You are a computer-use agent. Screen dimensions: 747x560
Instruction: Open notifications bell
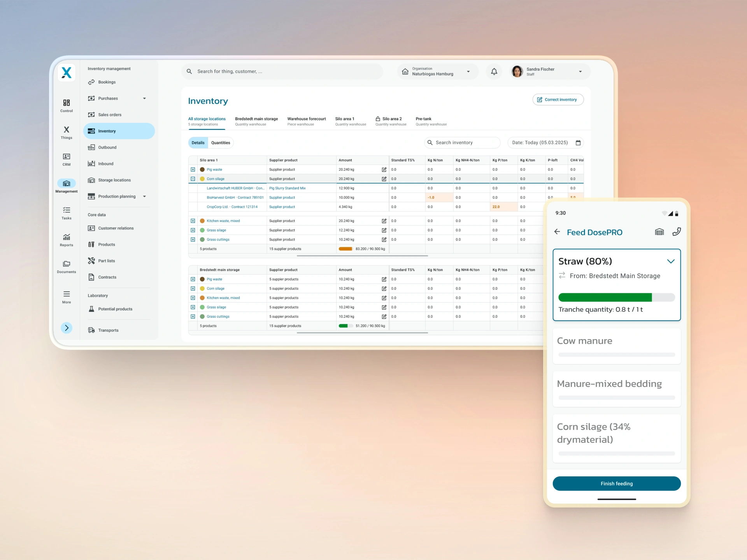494,72
